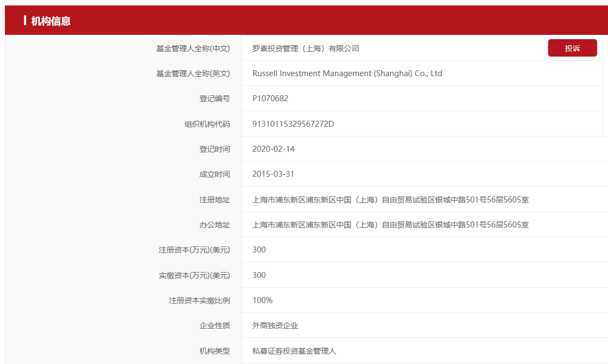The height and width of the screenshot is (364, 608).
Task: Click the 机构信息 section header title
Action: [51, 21]
